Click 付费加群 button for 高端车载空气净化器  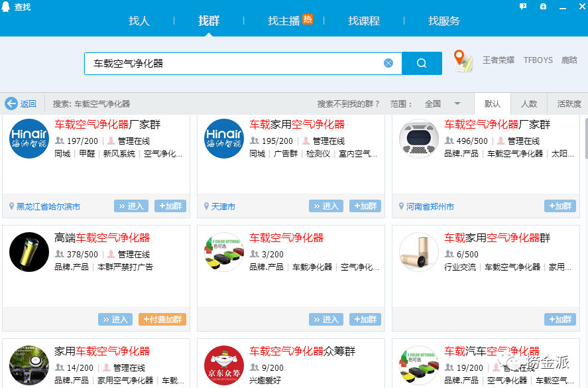point(162,320)
